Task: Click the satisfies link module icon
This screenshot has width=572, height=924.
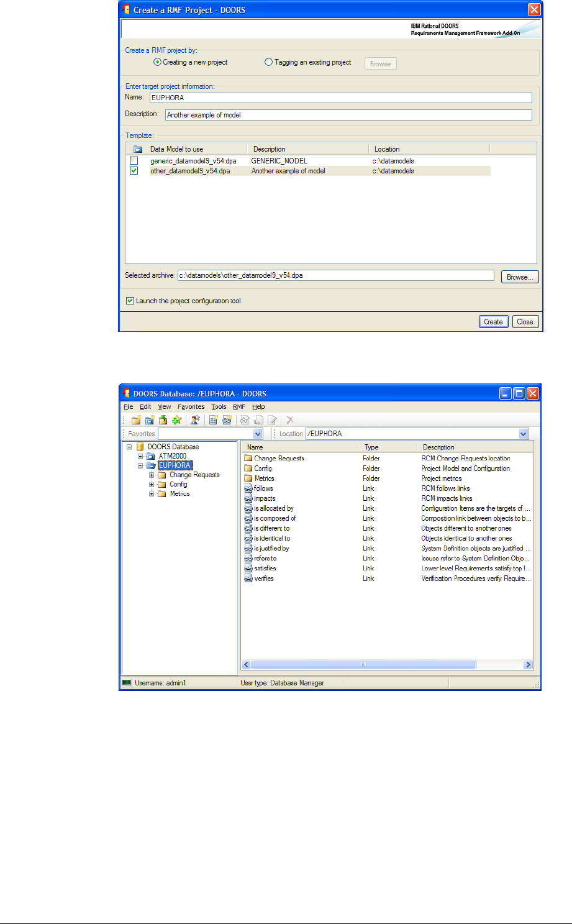Action: coord(248,569)
